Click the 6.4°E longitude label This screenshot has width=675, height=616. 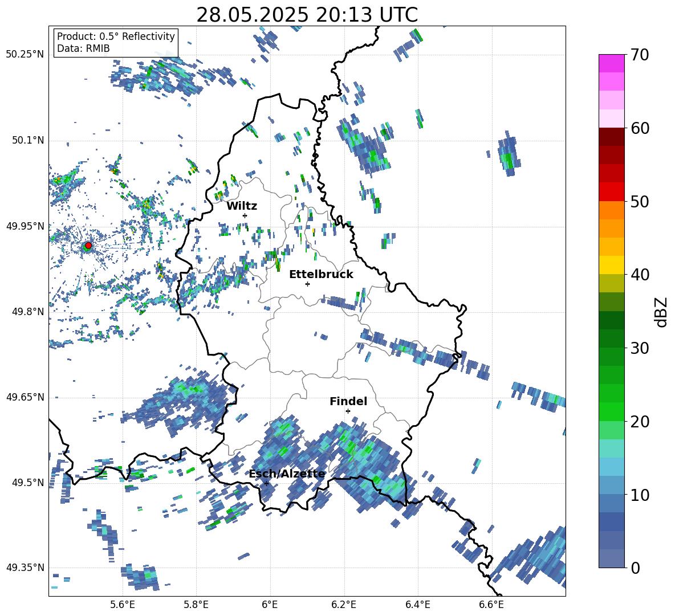[417, 605]
